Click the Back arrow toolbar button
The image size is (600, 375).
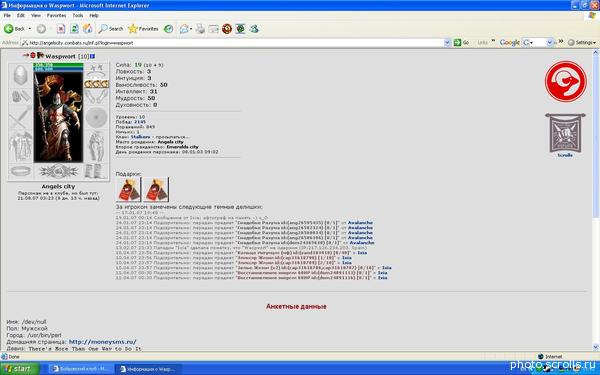click(14, 29)
